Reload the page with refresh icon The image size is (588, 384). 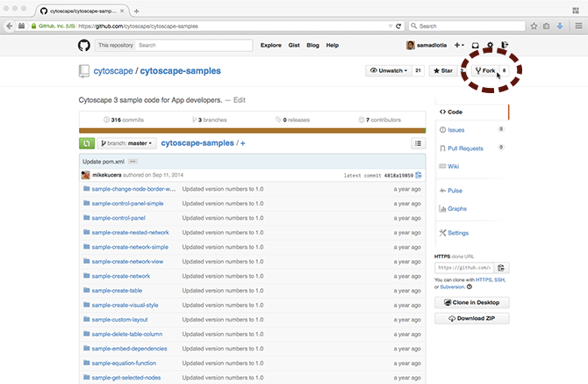pyautogui.click(x=398, y=25)
